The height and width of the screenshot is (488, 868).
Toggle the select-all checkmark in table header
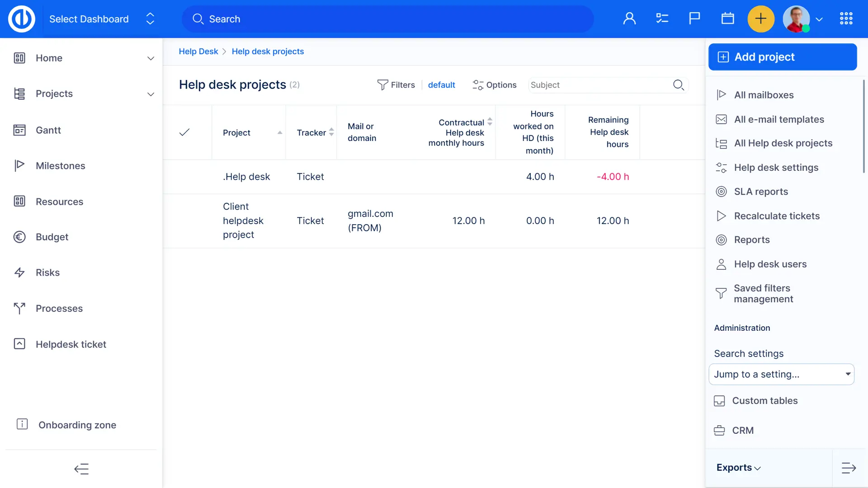point(184,132)
